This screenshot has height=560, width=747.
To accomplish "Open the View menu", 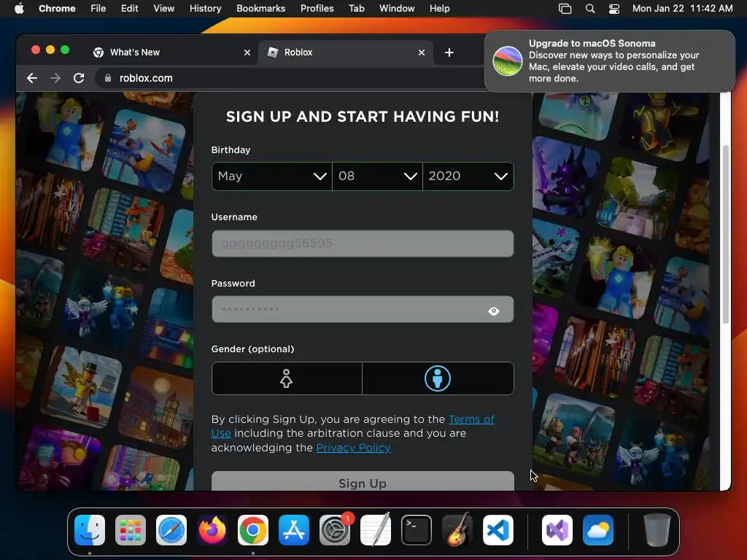I will [x=163, y=9].
